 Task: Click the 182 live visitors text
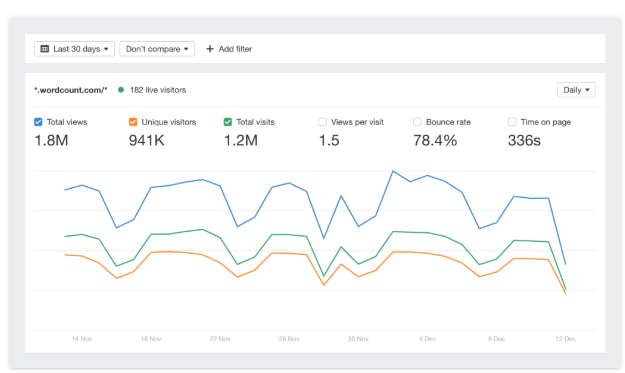click(x=158, y=90)
